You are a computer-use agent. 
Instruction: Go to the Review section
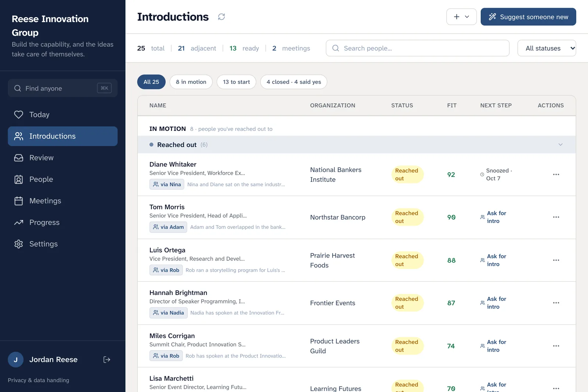(62, 158)
